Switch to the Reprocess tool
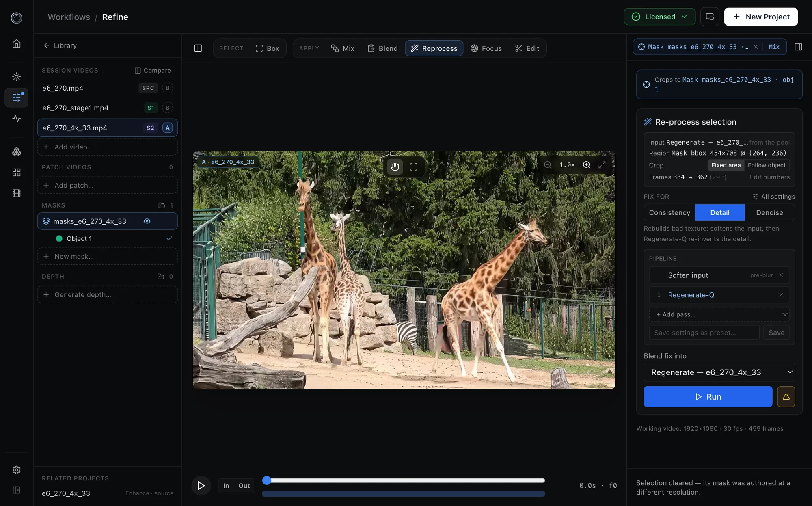 [434, 48]
